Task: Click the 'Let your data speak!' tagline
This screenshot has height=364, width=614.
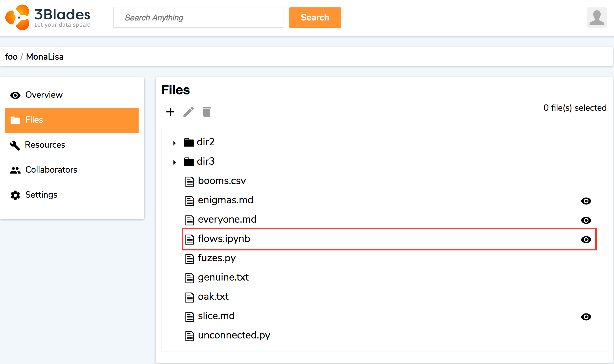Action: (x=62, y=25)
